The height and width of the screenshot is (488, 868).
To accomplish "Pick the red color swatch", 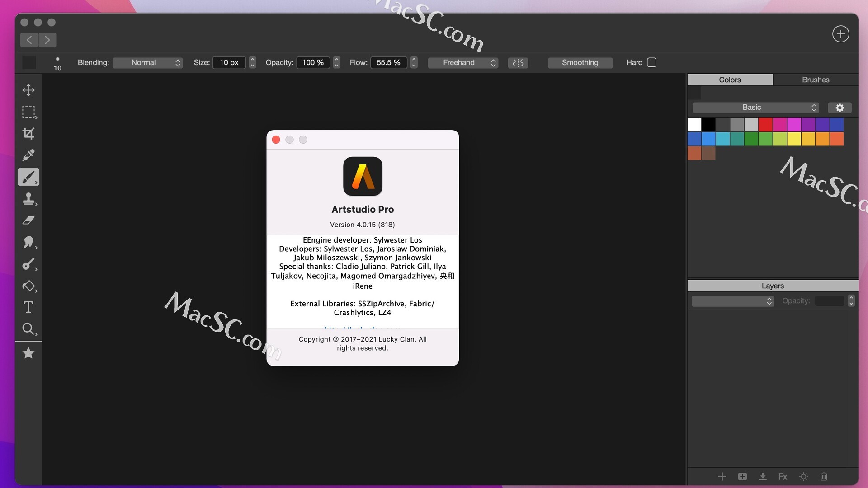I will pyautogui.click(x=765, y=124).
